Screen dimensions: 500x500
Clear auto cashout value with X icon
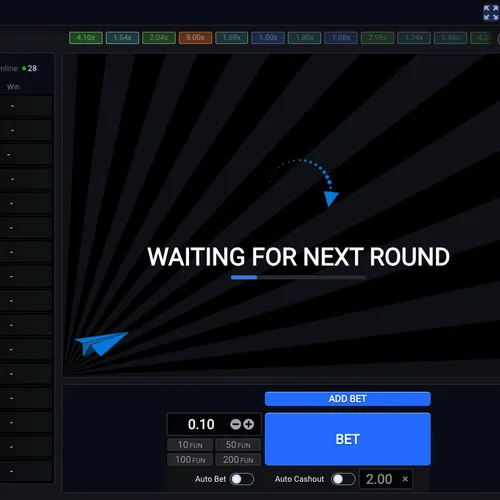[405, 479]
